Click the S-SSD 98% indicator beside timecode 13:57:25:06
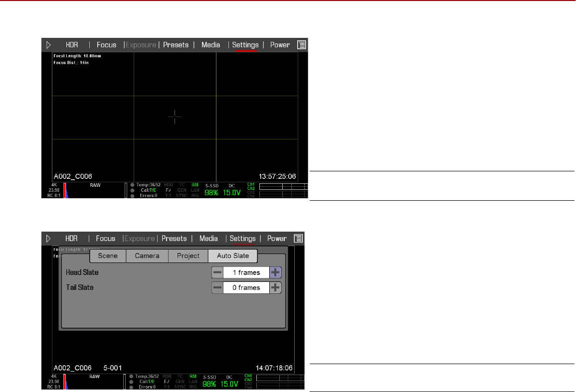The height and width of the screenshot is (392, 576). [x=211, y=190]
